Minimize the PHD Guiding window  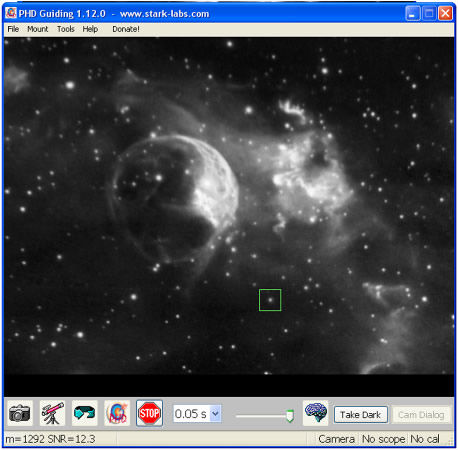pyautogui.click(x=413, y=14)
